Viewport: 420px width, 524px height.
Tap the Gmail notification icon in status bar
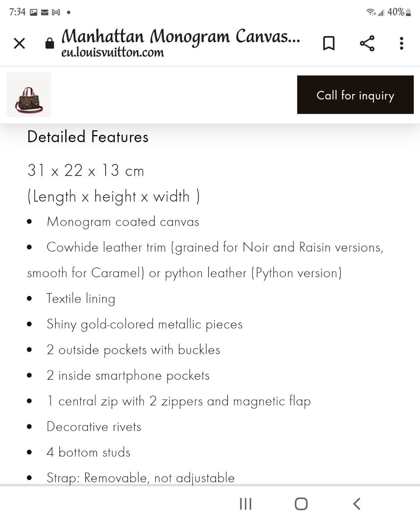click(x=56, y=12)
